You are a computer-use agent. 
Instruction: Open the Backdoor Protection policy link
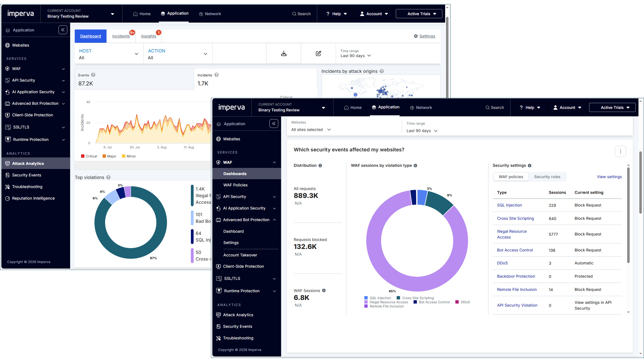(x=516, y=276)
